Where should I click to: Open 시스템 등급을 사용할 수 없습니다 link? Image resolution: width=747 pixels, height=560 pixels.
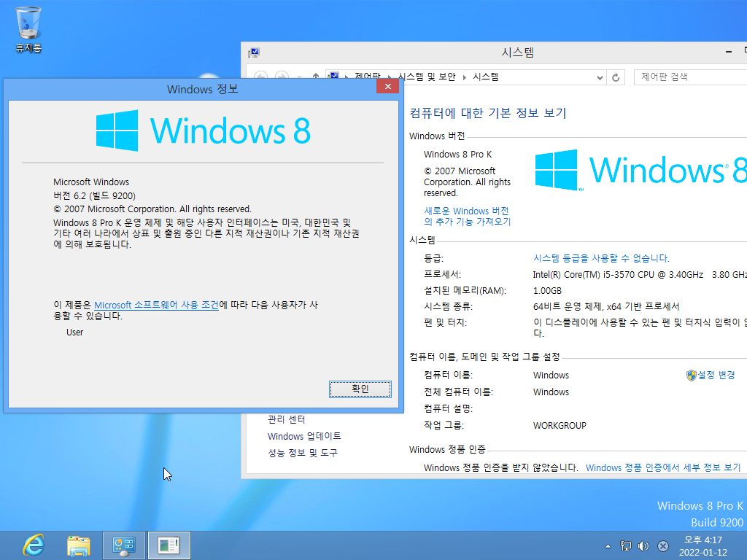coord(601,258)
